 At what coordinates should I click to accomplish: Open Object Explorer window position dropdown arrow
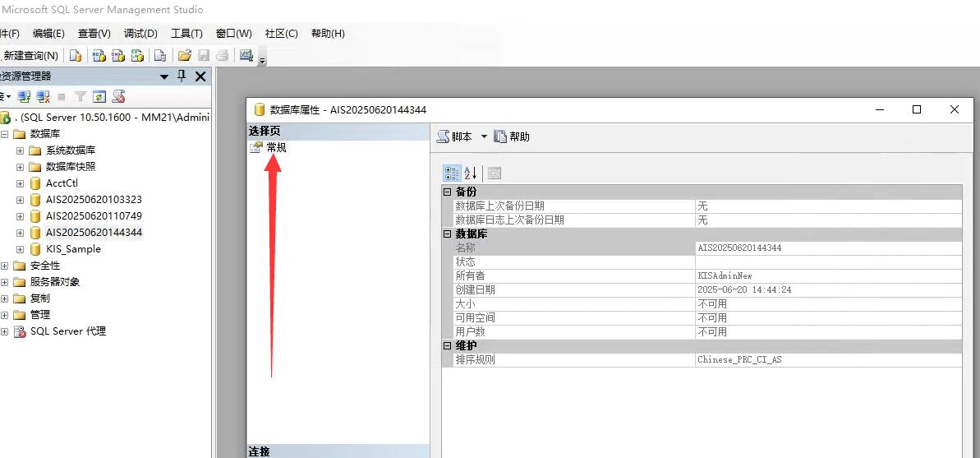164,77
